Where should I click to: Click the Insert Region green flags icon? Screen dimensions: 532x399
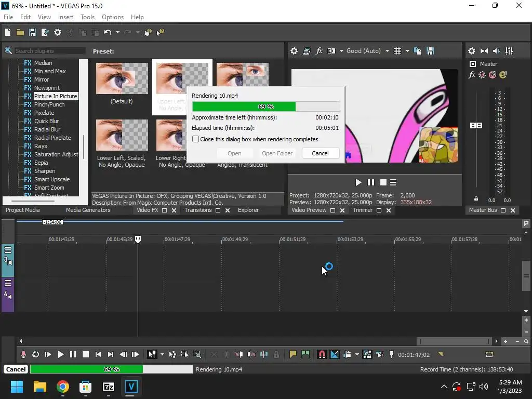click(305, 354)
